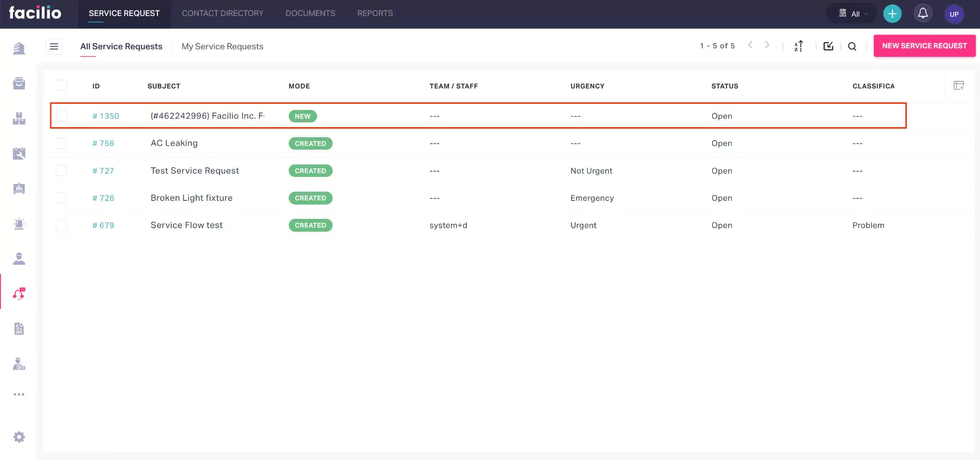Screen dimensions: 980x460
Task: Click the New Service Request button
Action: [924, 46]
